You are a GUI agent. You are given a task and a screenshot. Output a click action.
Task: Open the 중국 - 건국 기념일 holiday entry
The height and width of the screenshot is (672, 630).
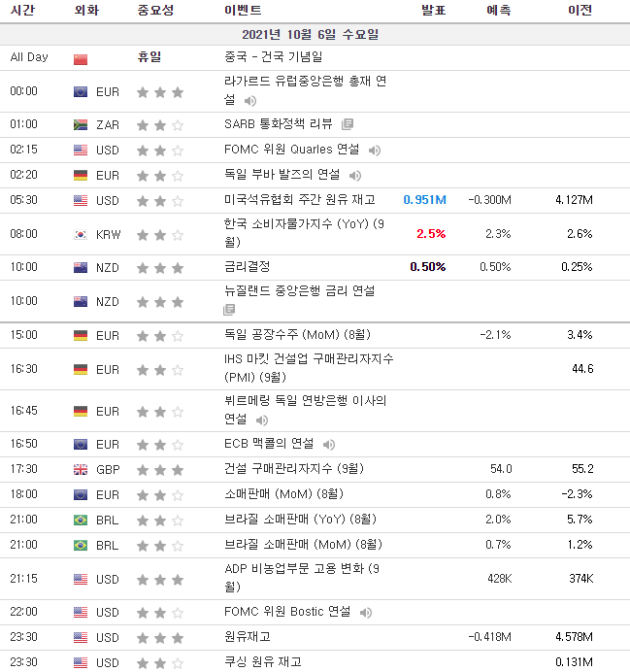click(273, 56)
